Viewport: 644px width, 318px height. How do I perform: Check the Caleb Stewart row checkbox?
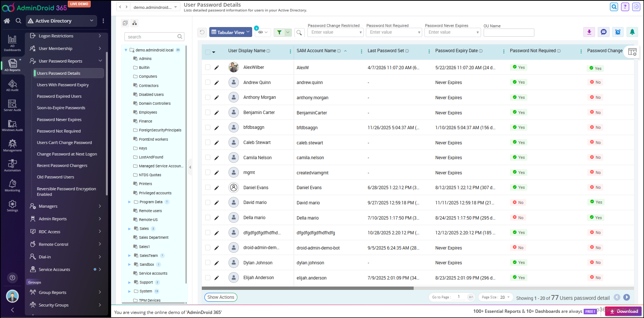pos(208,143)
